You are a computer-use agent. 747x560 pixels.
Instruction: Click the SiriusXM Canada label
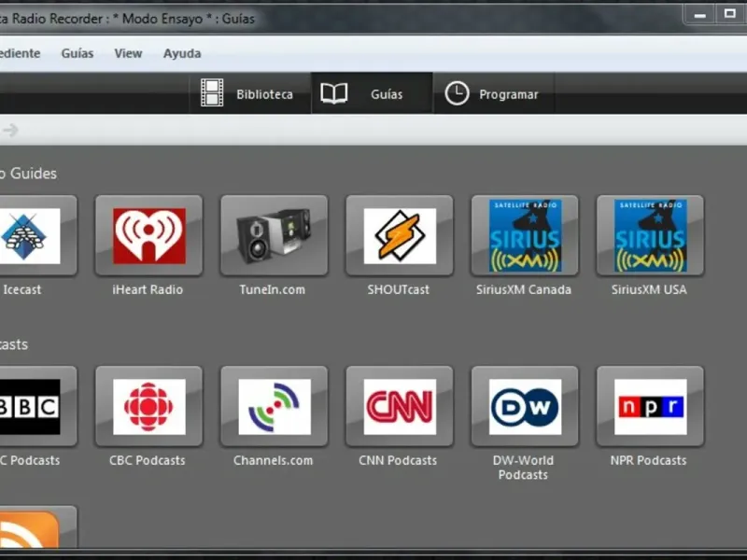point(524,289)
